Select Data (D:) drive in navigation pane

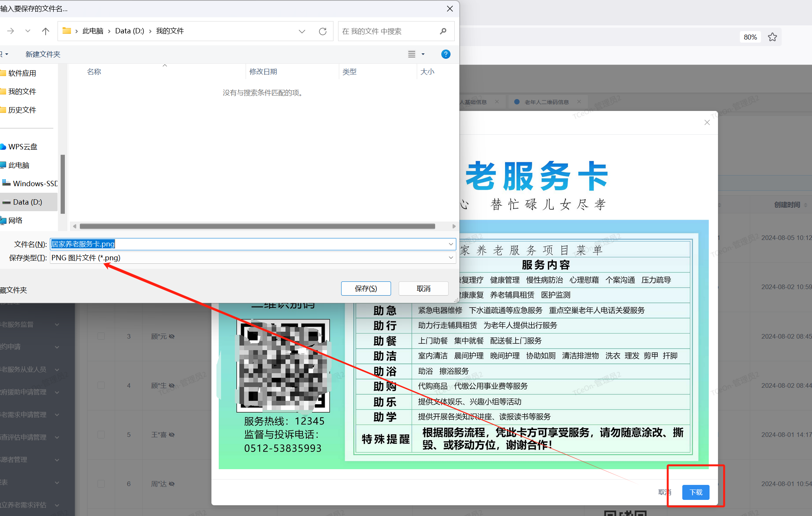click(x=28, y=202)
